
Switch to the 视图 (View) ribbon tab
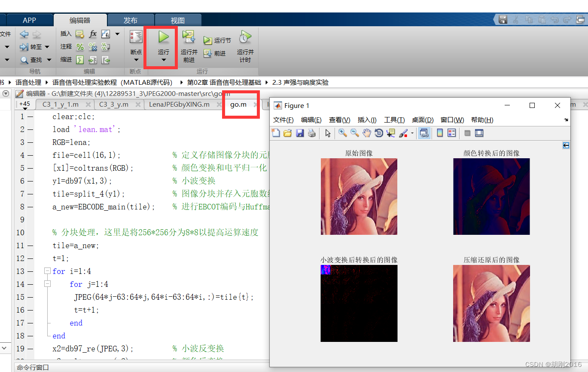[178, 20]
